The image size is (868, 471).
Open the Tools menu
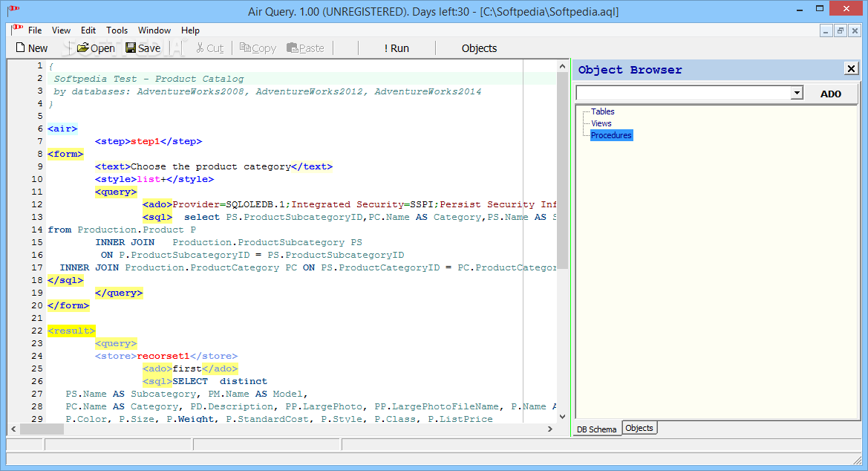coord(117,30)
